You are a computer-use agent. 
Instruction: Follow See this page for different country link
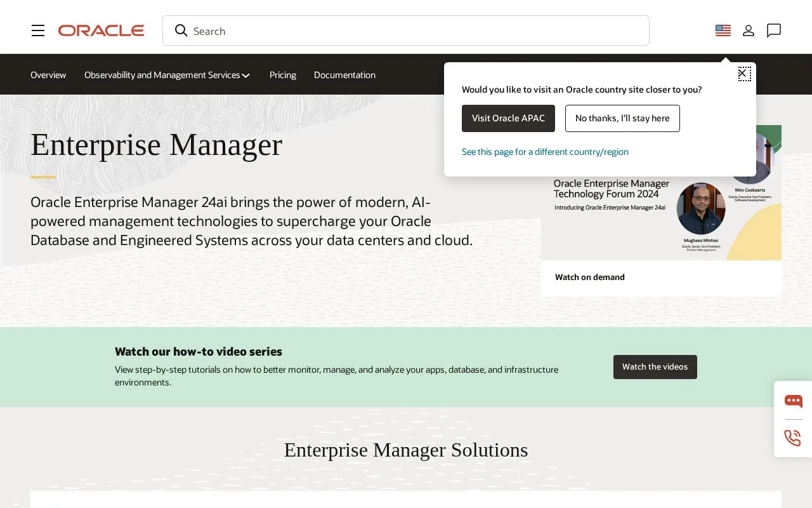click(545, 152)
